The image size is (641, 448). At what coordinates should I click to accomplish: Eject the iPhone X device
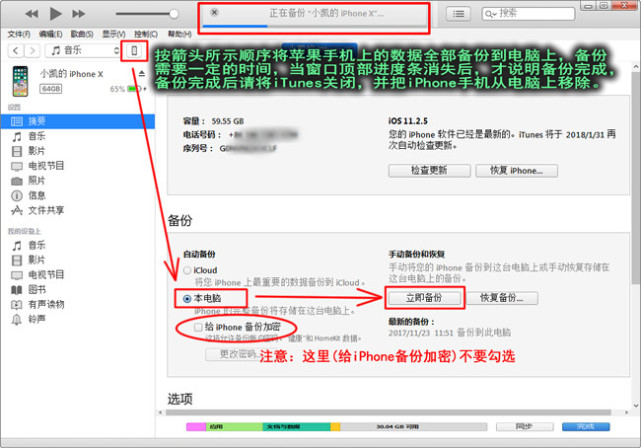click(x=142, y=74)
